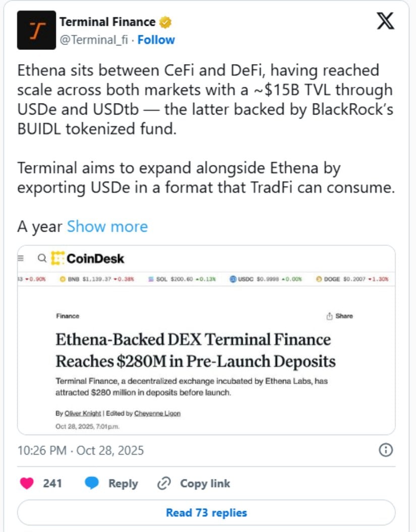The height and width of the screenshot is (532, 416).
Task: Open the tweet info icon
Action: (385, 450)
